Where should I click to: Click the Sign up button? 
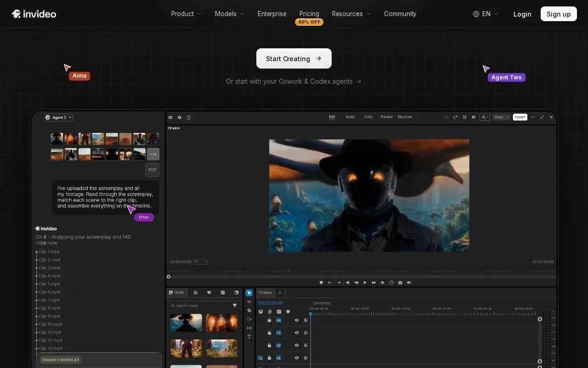point(559,14)
